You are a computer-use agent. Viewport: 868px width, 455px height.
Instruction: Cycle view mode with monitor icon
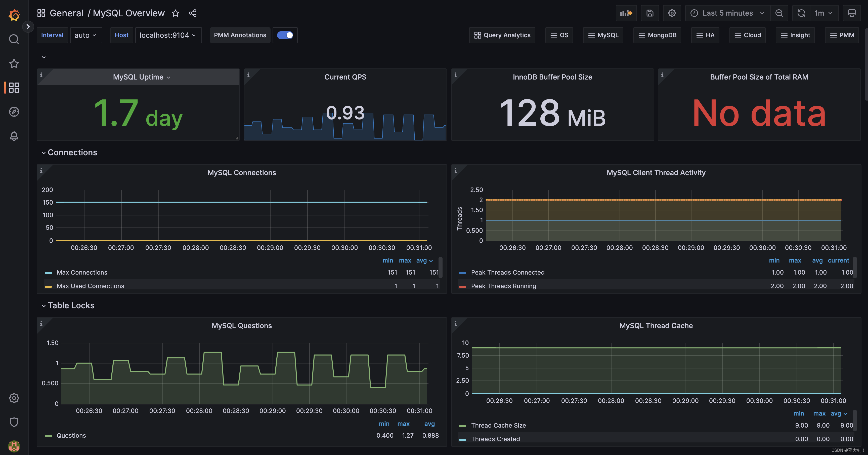tap(851, 13)
